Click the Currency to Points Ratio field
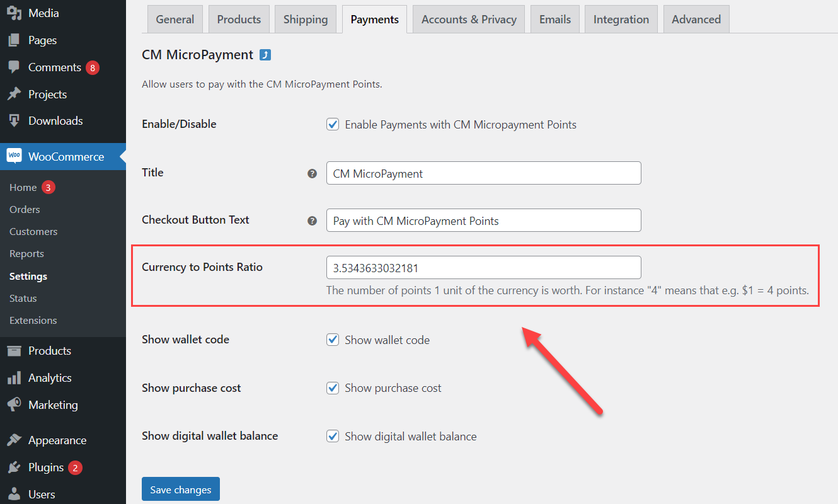Image resolution: width=838 pixels, height=504 pixels. (484, 268)
